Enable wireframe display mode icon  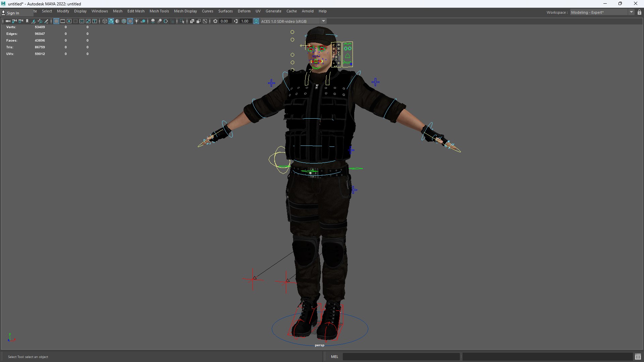coord(105,21)
